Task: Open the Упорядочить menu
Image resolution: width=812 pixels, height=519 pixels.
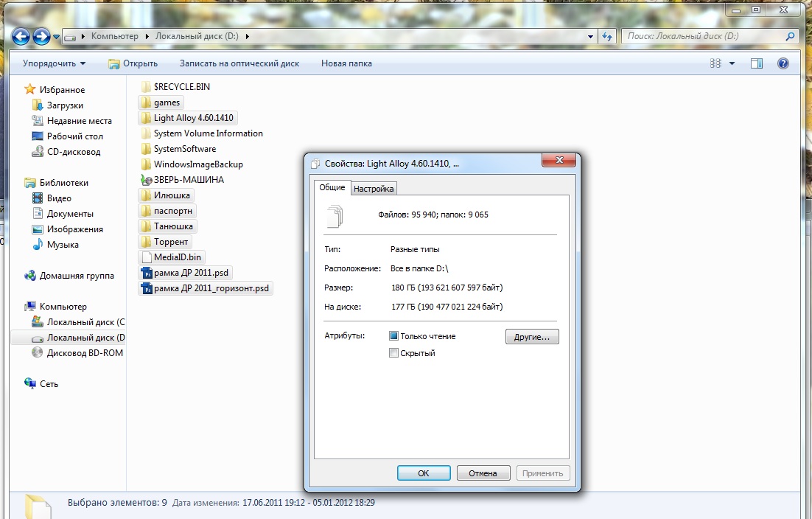Action: pyautogui.click(x=55, y=63)
